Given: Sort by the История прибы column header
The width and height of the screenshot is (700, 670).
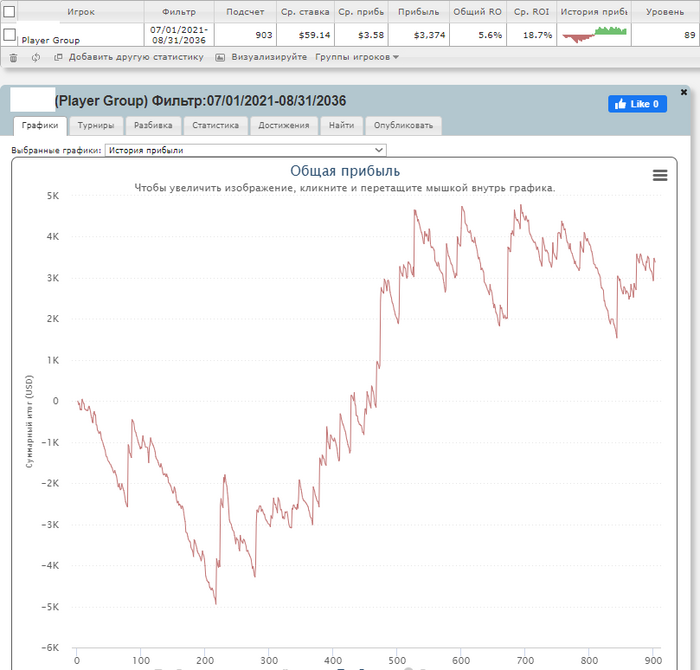Looking at the screenshot, I should coord(594,12).
